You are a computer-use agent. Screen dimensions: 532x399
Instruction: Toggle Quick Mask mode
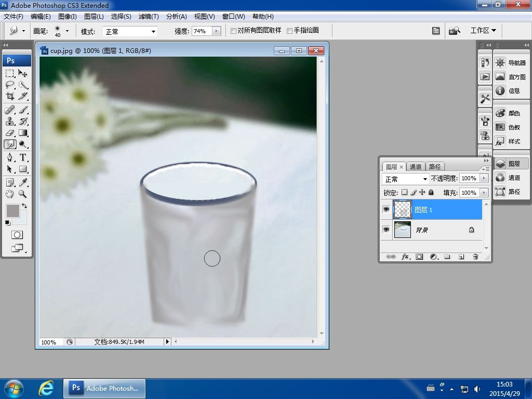tap(17, 235)
